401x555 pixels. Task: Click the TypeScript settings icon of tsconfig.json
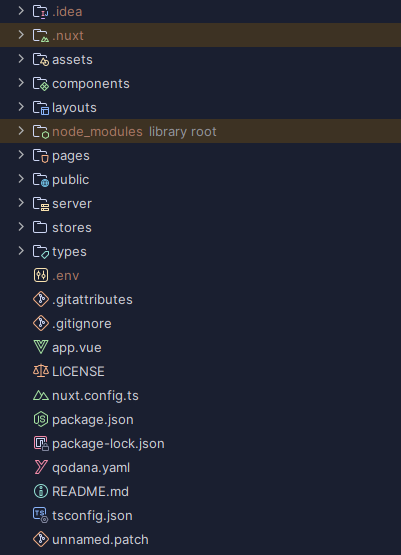[x=41, y=515]
